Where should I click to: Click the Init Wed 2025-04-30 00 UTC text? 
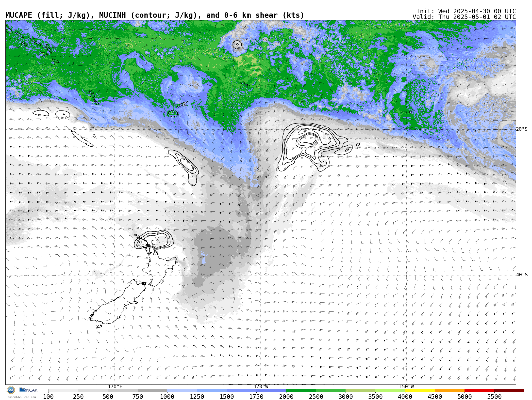coord(466,11)
